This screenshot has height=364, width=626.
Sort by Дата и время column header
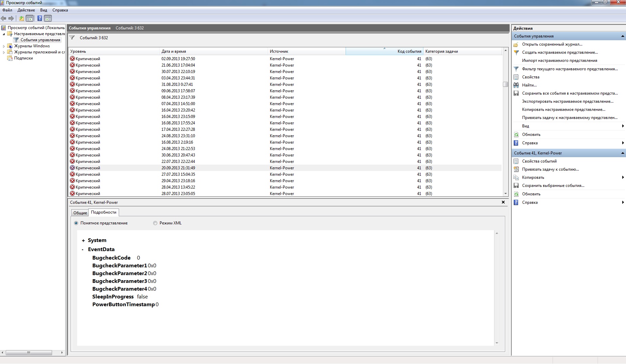coord(213,51)
